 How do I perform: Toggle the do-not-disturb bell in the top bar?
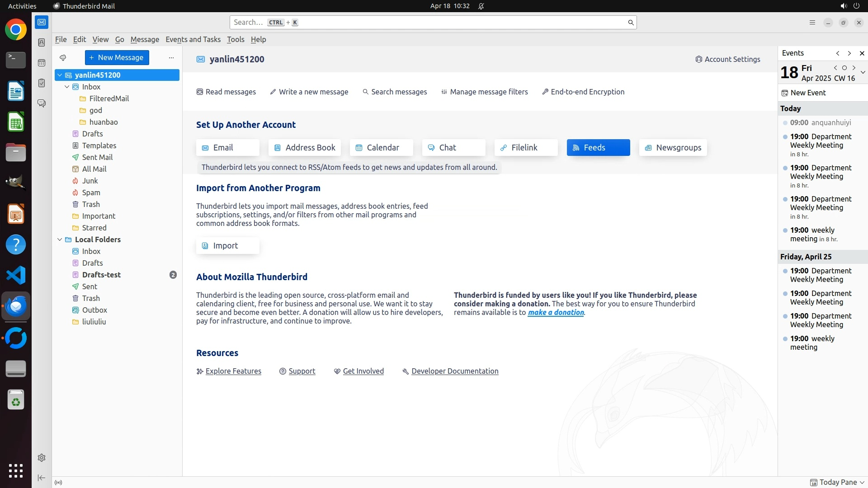pos(481,6)
